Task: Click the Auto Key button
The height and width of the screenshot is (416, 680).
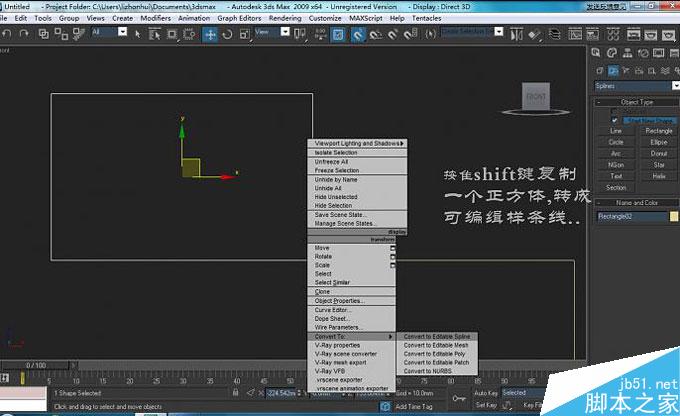Action: pos(486,393)
